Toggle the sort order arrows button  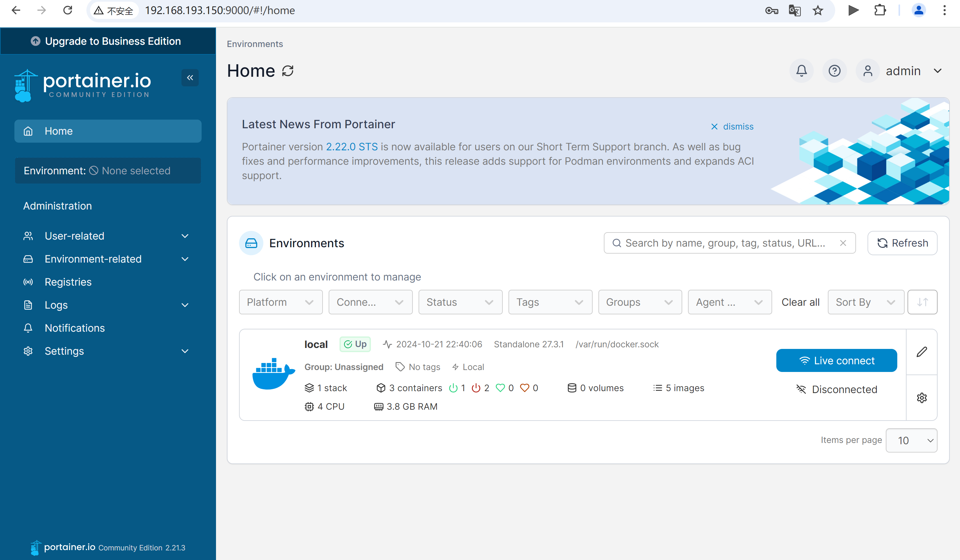(x=922, y=302)
